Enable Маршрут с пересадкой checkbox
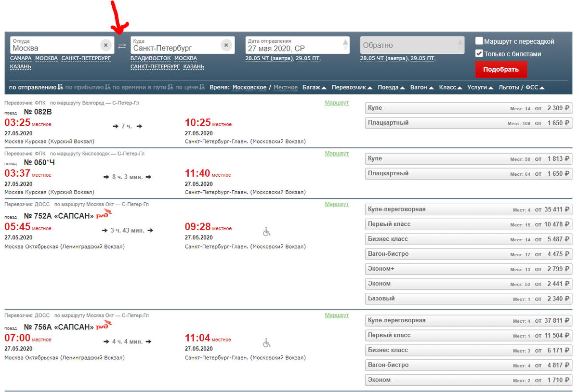578x392 pixels. (x=479, y=41)
